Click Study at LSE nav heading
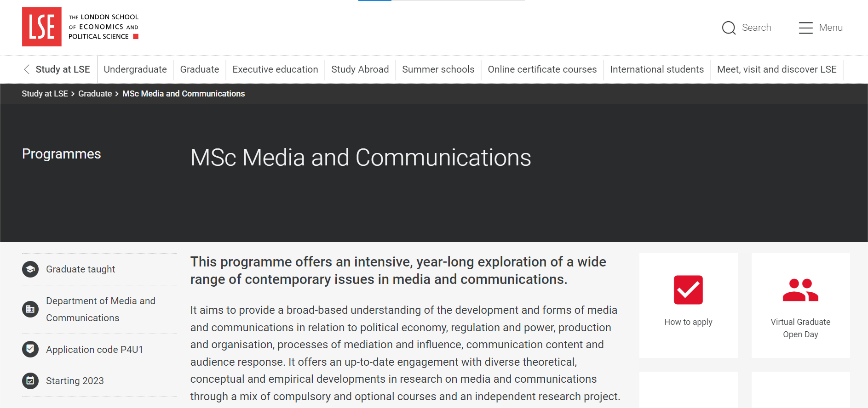Image resolution: width=868 pixels, height=408 pixels. (63, 69)
